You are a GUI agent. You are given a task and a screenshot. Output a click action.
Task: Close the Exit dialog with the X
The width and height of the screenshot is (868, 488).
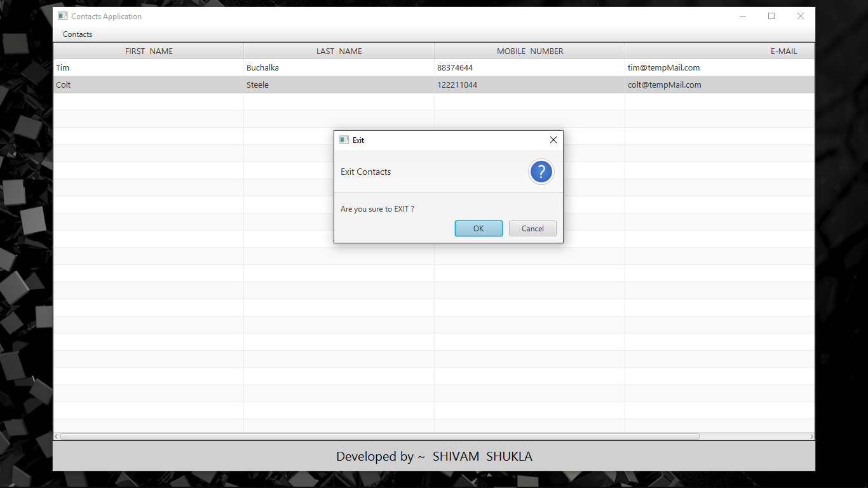[553, 140]
